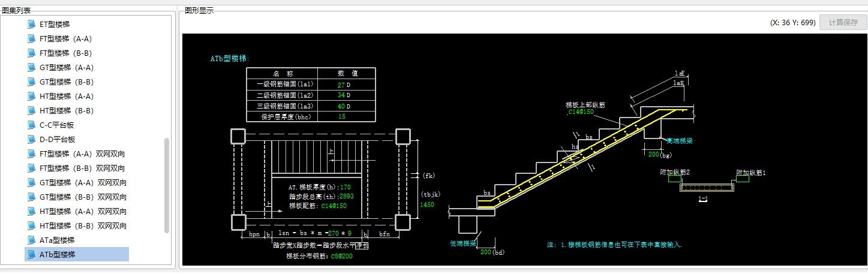
Task: Click the 一级钢筋锚固(la1) table label
Action: click(286, 85)
